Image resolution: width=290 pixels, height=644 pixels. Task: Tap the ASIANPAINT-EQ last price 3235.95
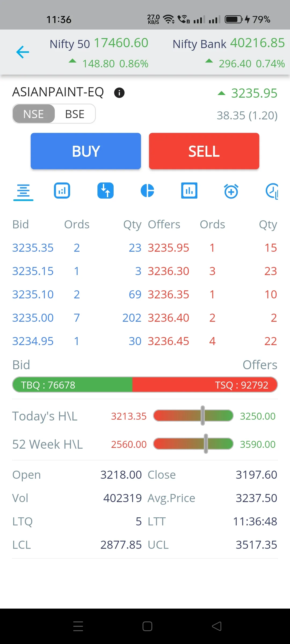pyautogui.click(x=254, y=93)
